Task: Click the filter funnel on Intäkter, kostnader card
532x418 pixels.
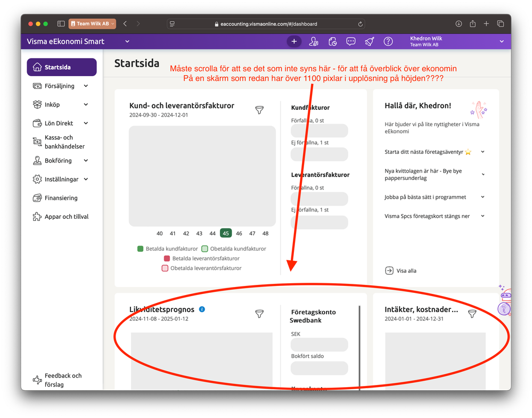Action: point(472,314)
